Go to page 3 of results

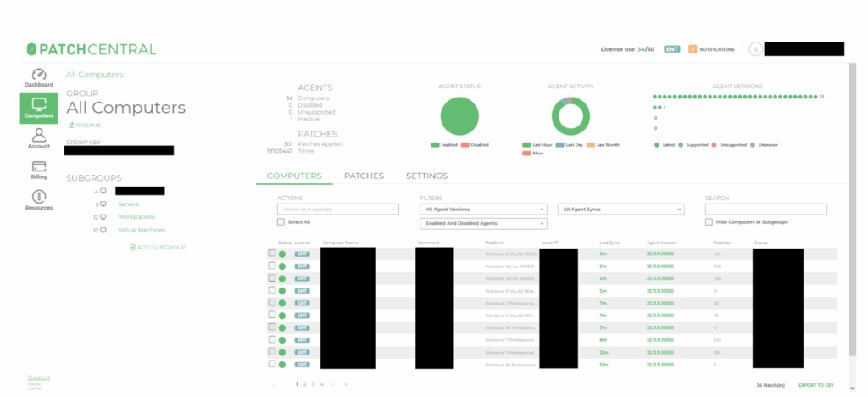coord(313,384)
